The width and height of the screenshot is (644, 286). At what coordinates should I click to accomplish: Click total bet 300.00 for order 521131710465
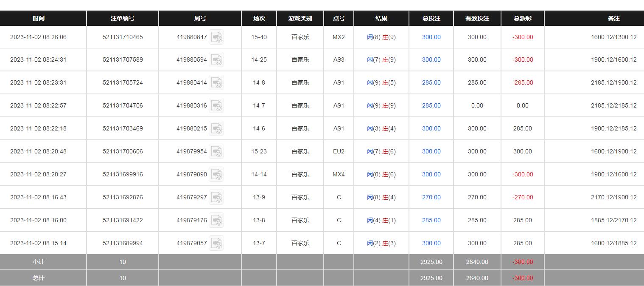point(431,37)
